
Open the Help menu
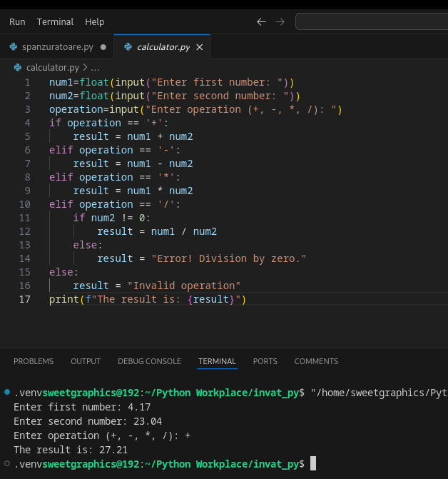pos(95,22)
